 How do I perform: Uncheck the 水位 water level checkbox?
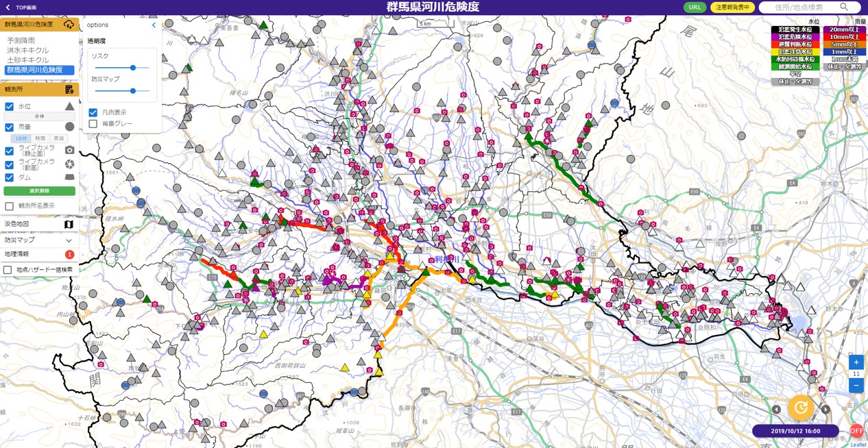click(x=10, y=107)
